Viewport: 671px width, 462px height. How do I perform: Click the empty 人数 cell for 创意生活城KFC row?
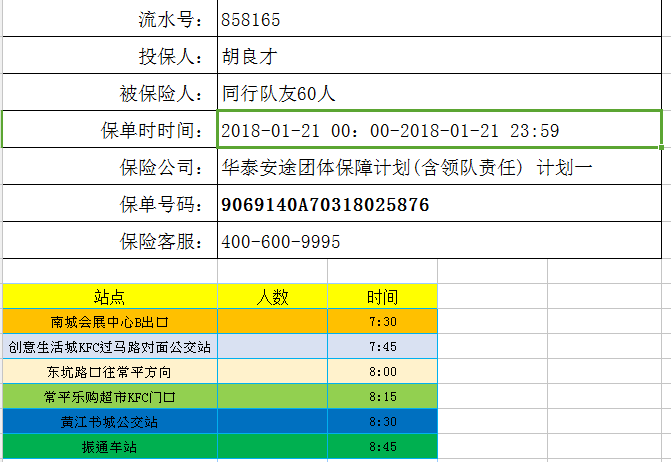(x=273, y=346)
